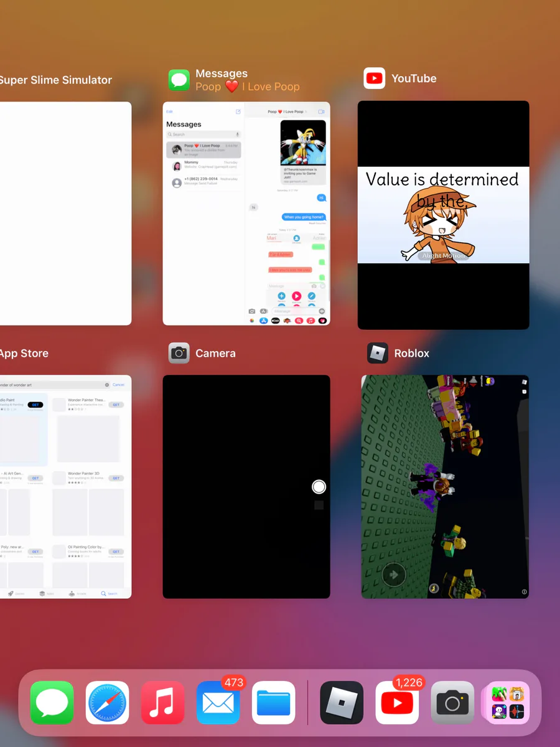
Task: Select the Games tab in App Store card
Action: (15, 594)
